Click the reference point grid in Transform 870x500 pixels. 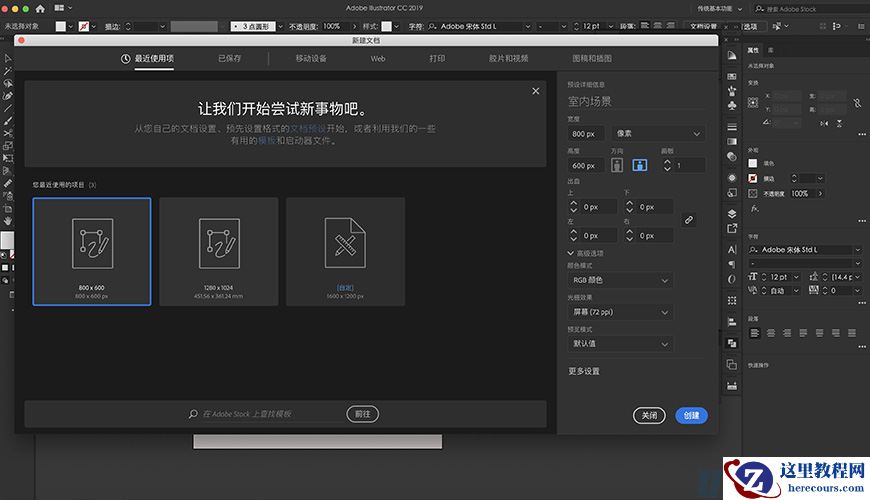(x=753, y=102)
